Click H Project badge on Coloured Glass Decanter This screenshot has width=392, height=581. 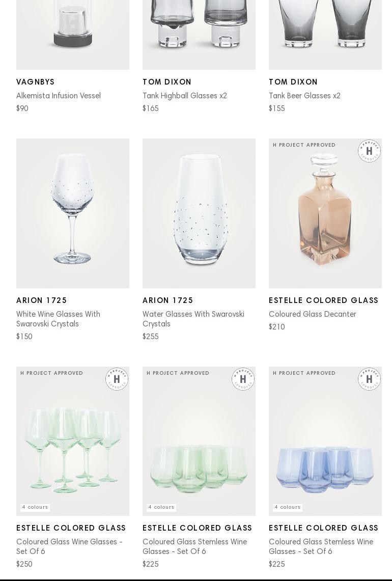369,151
